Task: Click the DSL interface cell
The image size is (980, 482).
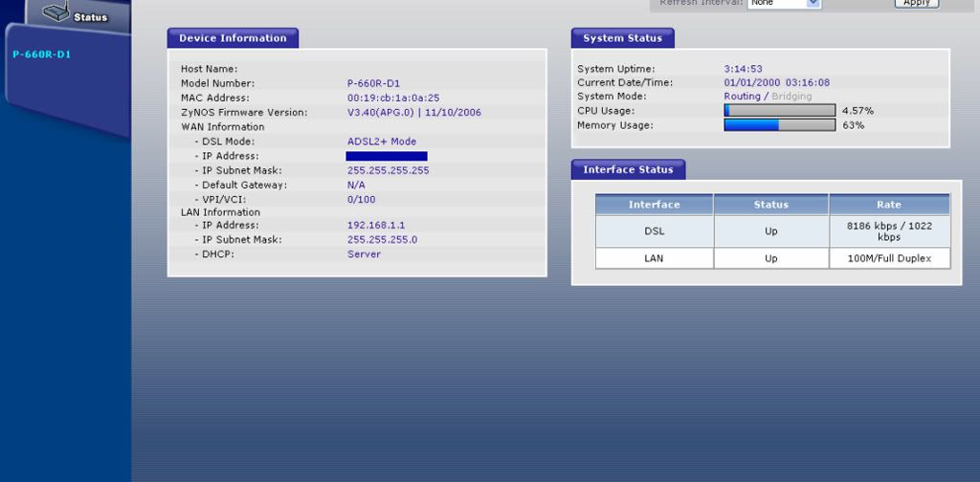Action: pyautogui.click(x=655, y=231)
